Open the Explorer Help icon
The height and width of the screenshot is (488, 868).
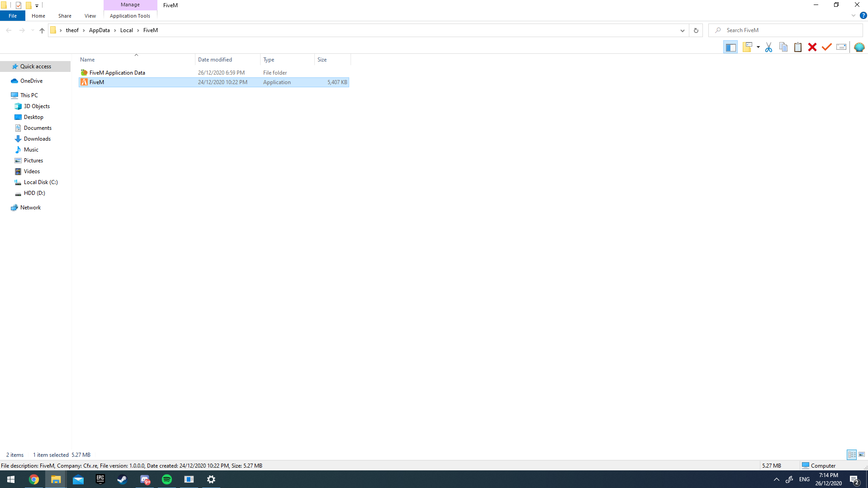point(863,15)
